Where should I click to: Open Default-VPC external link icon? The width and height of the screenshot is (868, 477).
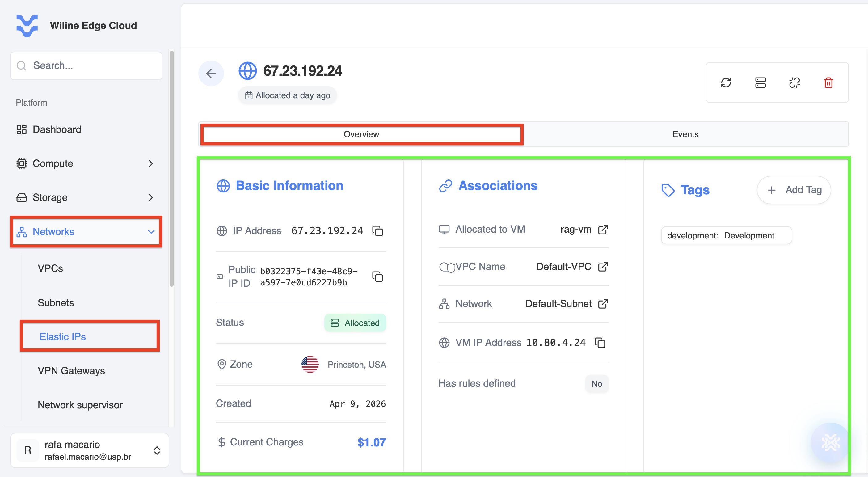click(603, 267)
